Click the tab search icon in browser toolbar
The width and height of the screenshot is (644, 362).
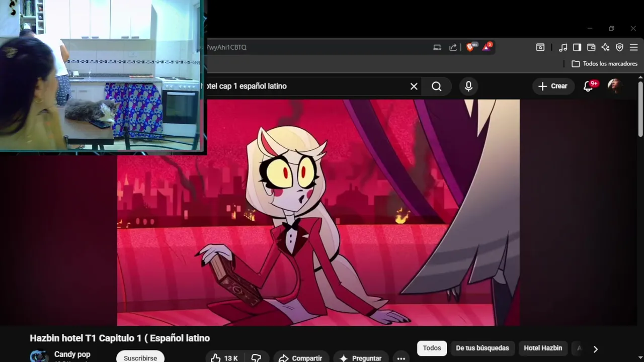[540, 47]
